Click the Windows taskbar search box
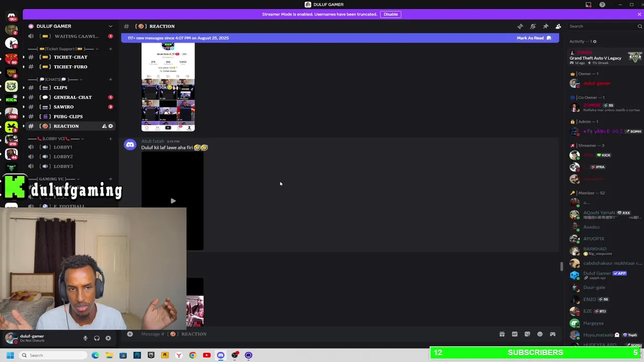The image size is (644, 362). pyautogui.click(x=54, y=355)
